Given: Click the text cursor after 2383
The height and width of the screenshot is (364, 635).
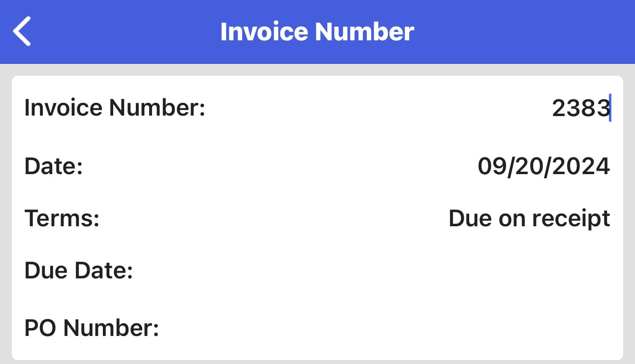Looking at the screenshot, I should pos(610,108).
